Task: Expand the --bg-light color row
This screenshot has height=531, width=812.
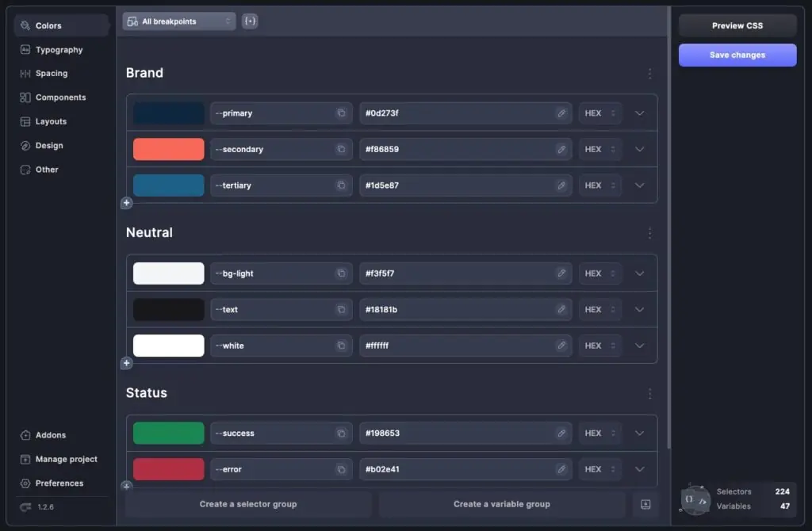Action: coord(640,273)
